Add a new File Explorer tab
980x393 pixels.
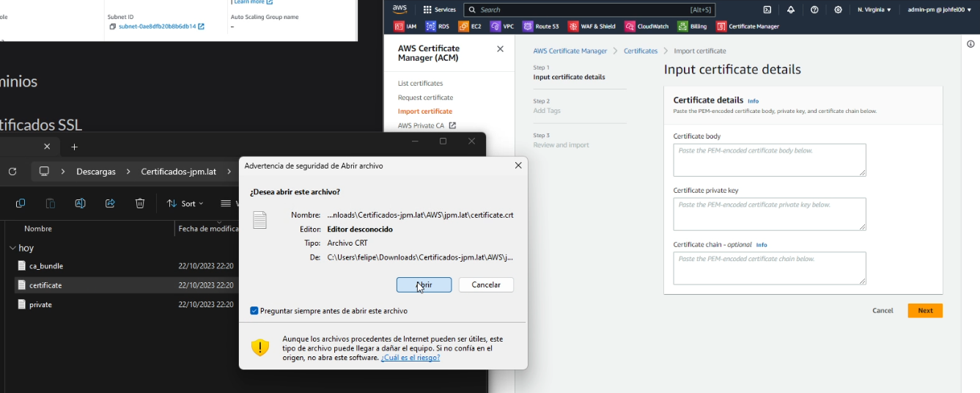74,147
